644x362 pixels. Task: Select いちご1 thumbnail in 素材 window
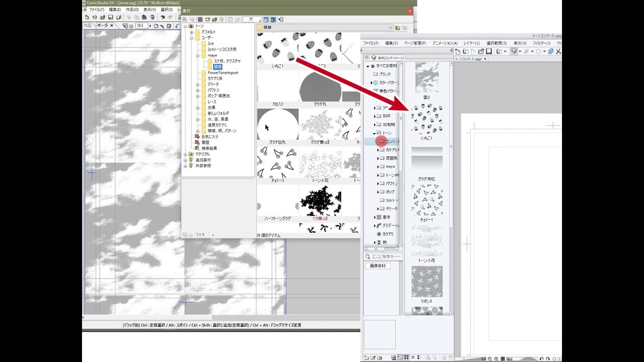pos(278,49)
